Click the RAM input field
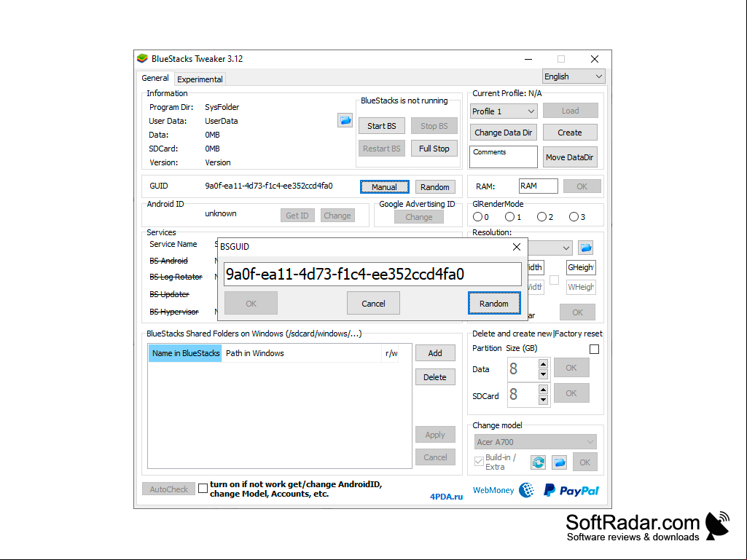747x560 pixels. point(539,186)
